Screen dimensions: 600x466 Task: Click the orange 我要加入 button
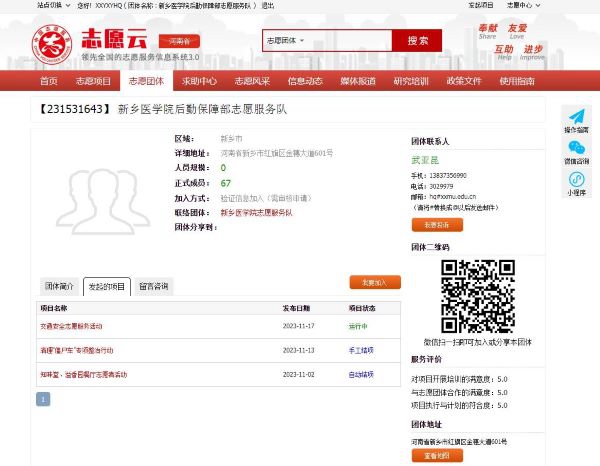pos(374,282)
